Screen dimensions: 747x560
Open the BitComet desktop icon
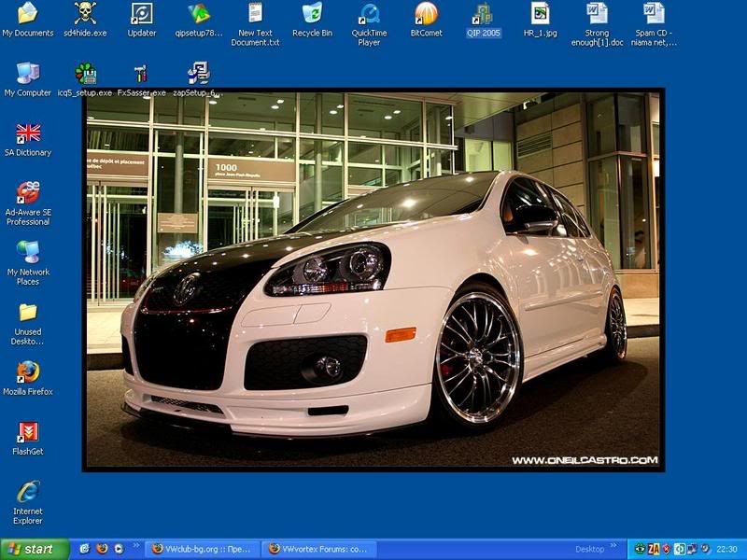(426, 15)
